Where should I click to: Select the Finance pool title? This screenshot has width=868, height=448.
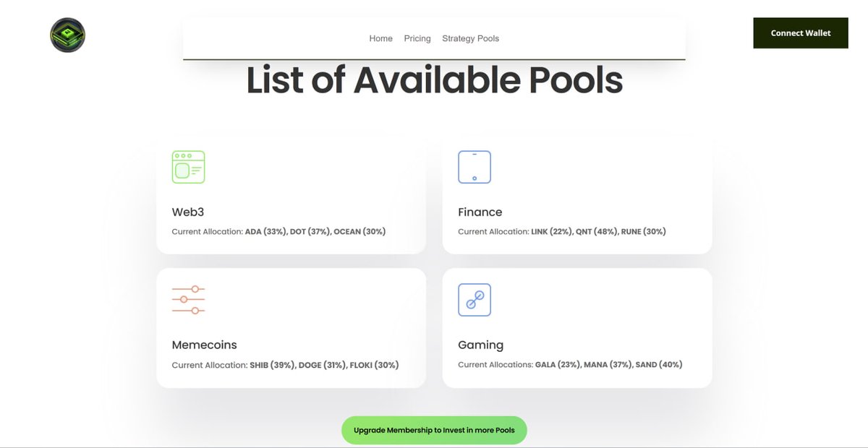(x=480, y=212)
